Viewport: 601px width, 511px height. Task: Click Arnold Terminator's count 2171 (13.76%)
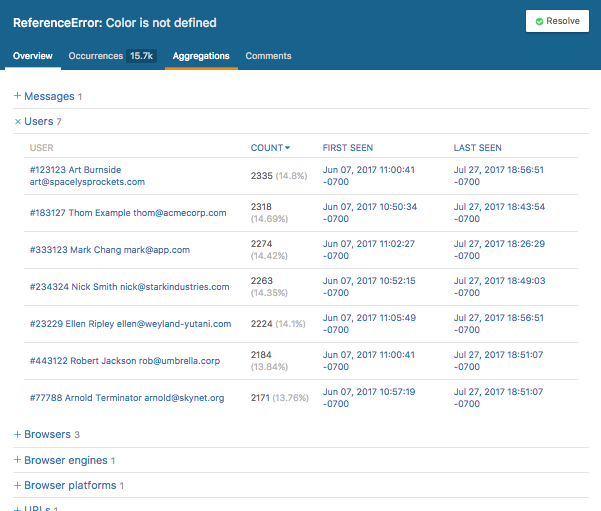tap(279, 398)
